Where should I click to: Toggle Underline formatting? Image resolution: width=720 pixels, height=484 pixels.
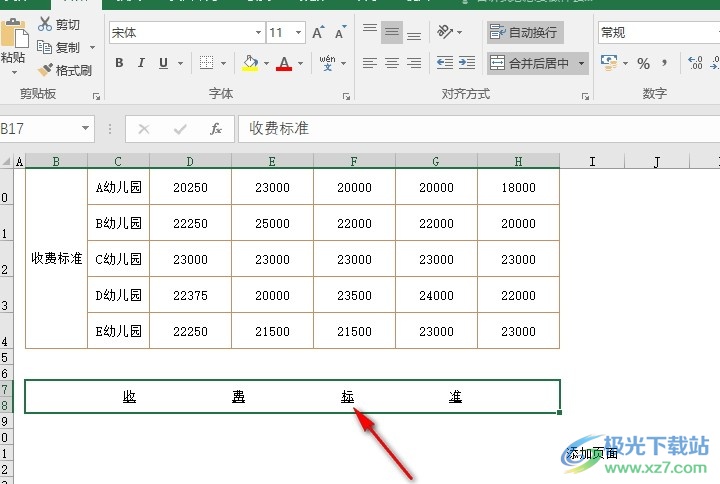click(163, 63)
